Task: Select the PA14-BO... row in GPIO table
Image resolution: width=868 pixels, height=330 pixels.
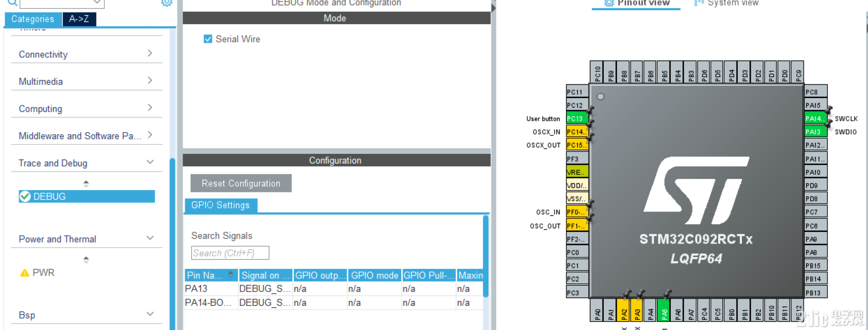Action: [333, 303]
